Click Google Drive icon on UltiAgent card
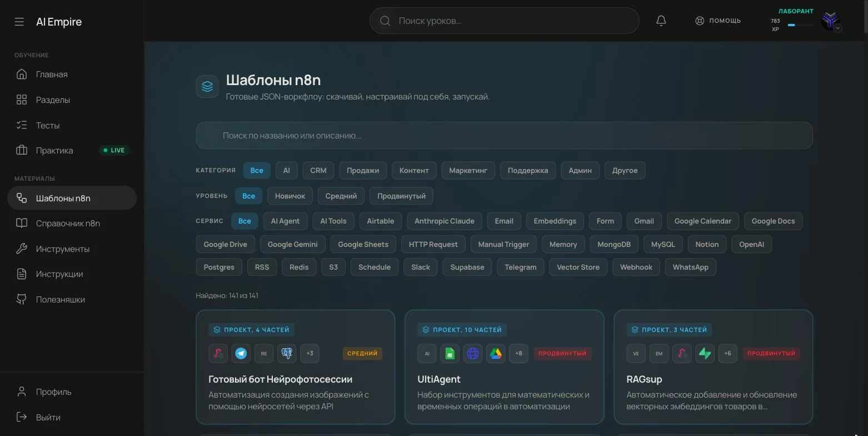 [496, 353]
